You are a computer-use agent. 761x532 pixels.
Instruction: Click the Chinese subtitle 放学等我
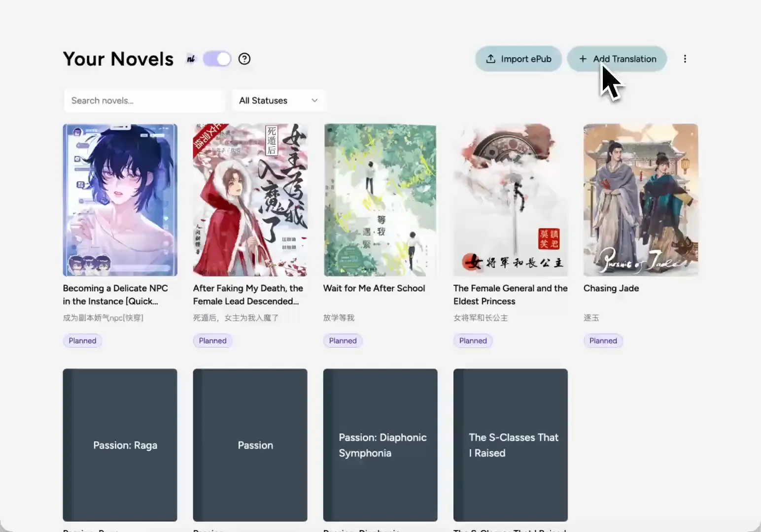click(x=339, y=318)
